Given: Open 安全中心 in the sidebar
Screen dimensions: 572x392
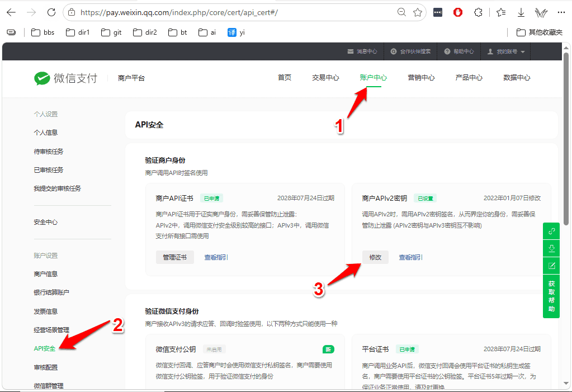Looking at the screenshot, I should (x=46, y=222).
